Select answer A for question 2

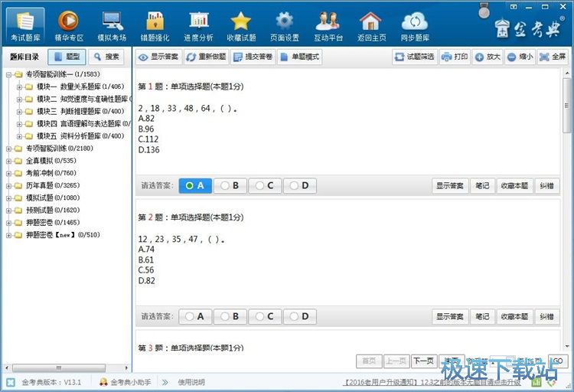195,316
